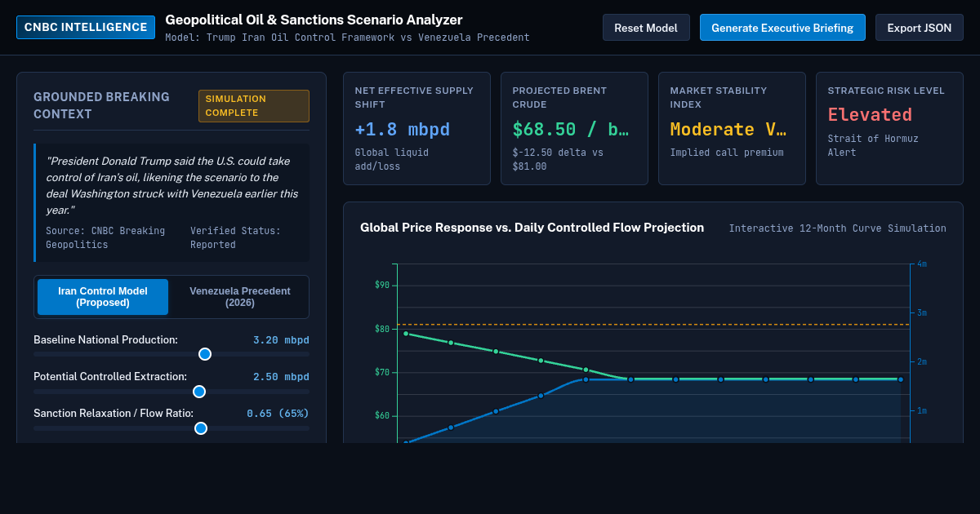Screen dimensions: 980x514
Task: Switch to Venezuela Precedent (2026) tab
Action: pos(240,297)
